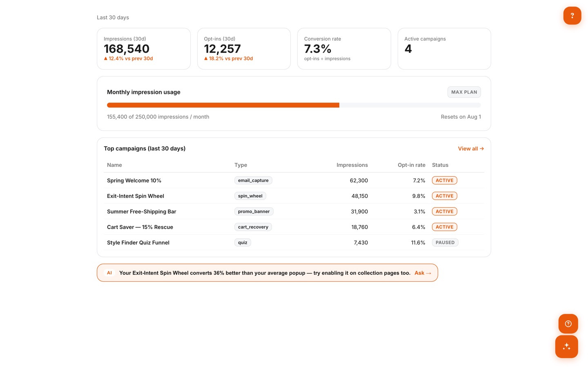The width and height of the screenshot is (588, 368).
Task: Click ACTIVE status of Summer Free-Shipping Bar
Action: (x=444, y=211)
